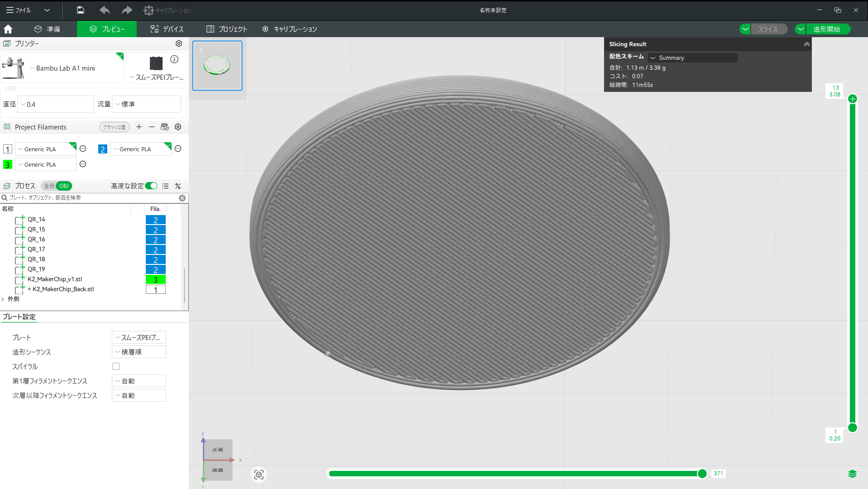Click the horizontal move slider handle
The height and width of the screenshot is (489, 868).
[702, 474]
